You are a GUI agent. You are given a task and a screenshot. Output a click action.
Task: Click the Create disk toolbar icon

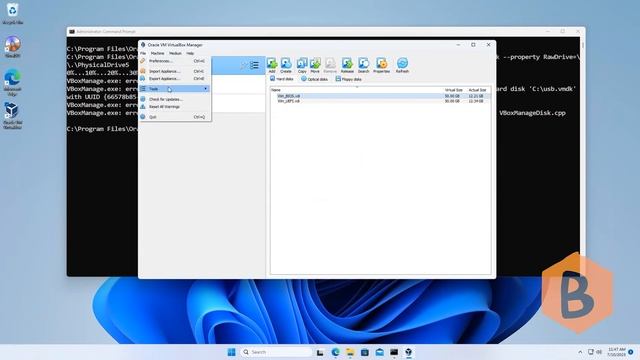point(286,65)
